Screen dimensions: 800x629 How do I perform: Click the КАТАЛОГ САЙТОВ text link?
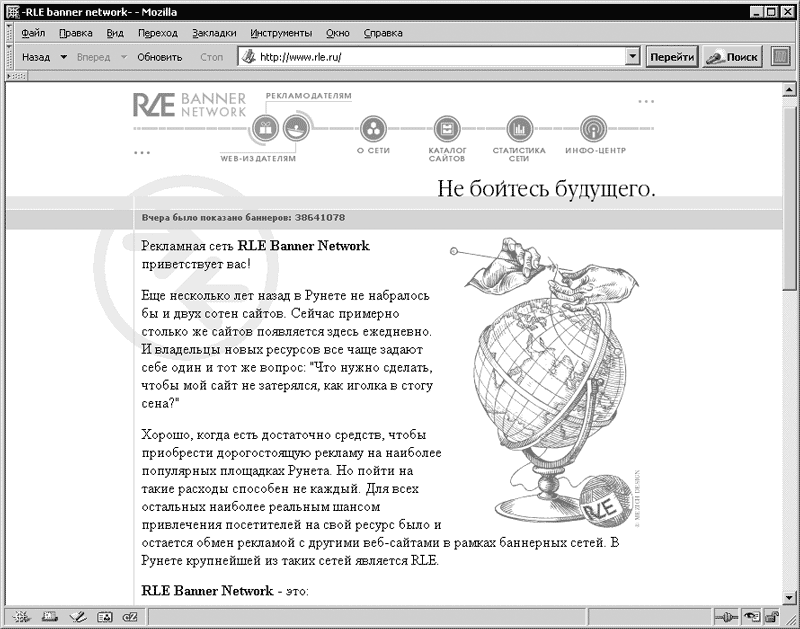pyautogui.click(x=447, y=155)
